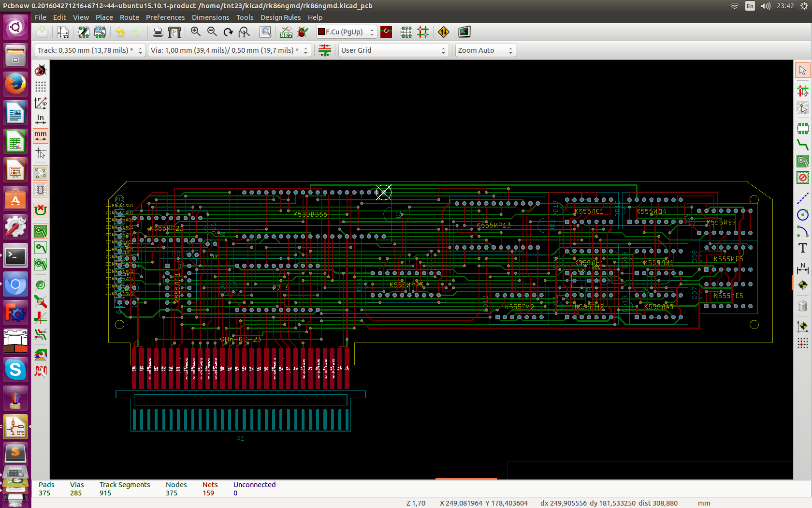Open the Route menu
The image size is (812, 508).
[129, 17]
